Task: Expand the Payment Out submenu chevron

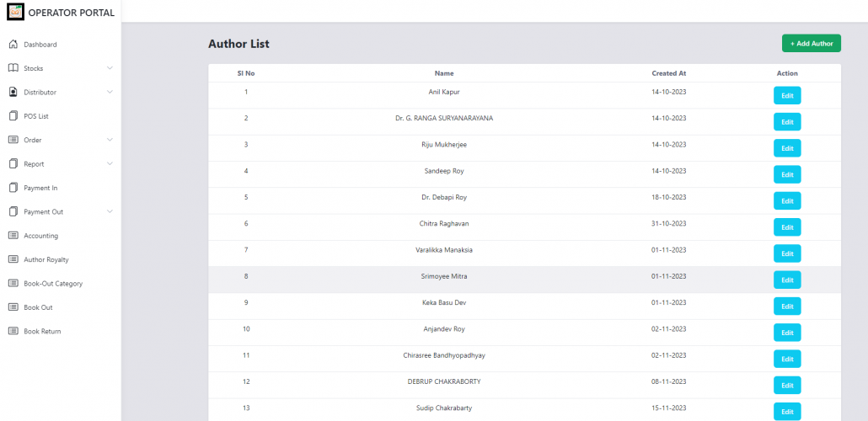Action: tap(110, 211)
